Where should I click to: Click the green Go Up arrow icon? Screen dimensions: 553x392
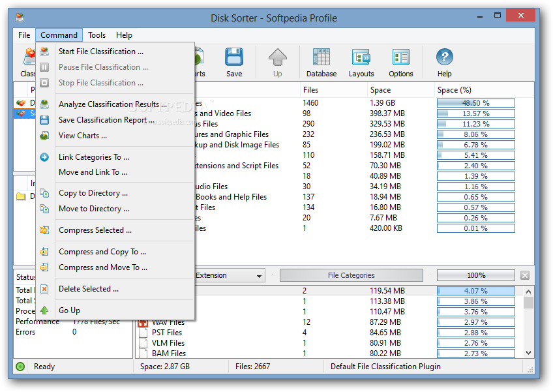(44, 310)
